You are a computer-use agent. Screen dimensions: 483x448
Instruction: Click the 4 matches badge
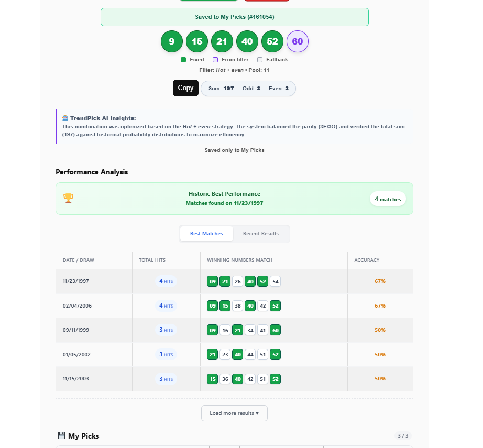pyautogui.click(x=388, y=199)
